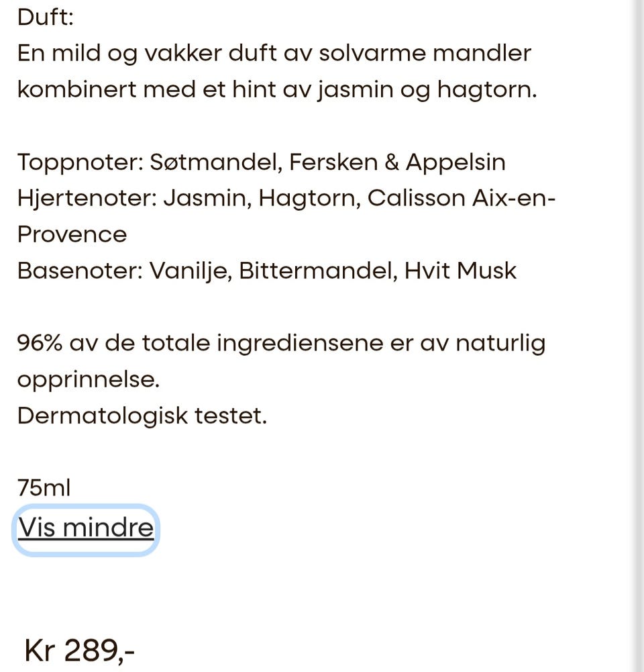This screenshot has height=672, width=644.
Task: Click the word Provence on its own line
Action: [72, 234]
